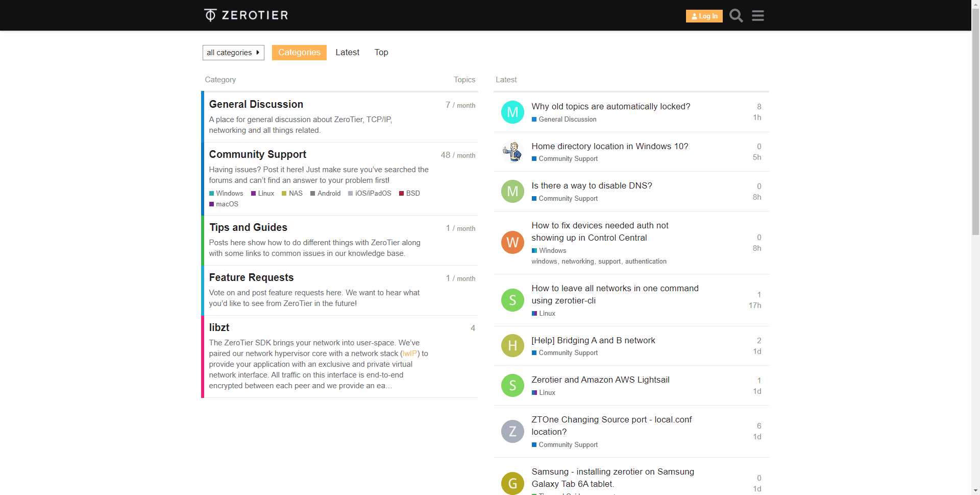Click the 1h activity time on locked topics post
980x495 pixels.
point(757,117)
